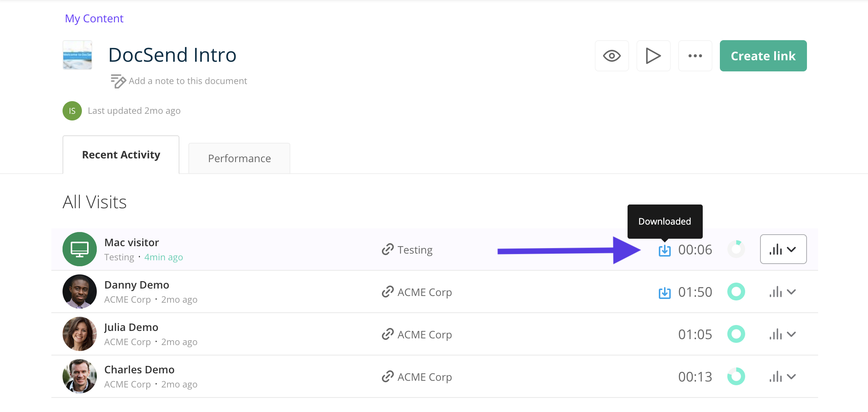Click Last updated 2mo ago text
868x412 pixels.
click(x=134, y=111)
